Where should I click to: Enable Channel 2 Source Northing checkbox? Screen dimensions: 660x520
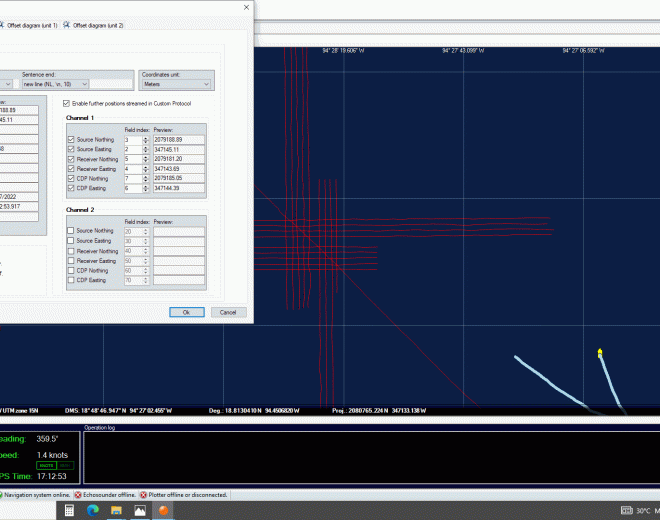70,231
